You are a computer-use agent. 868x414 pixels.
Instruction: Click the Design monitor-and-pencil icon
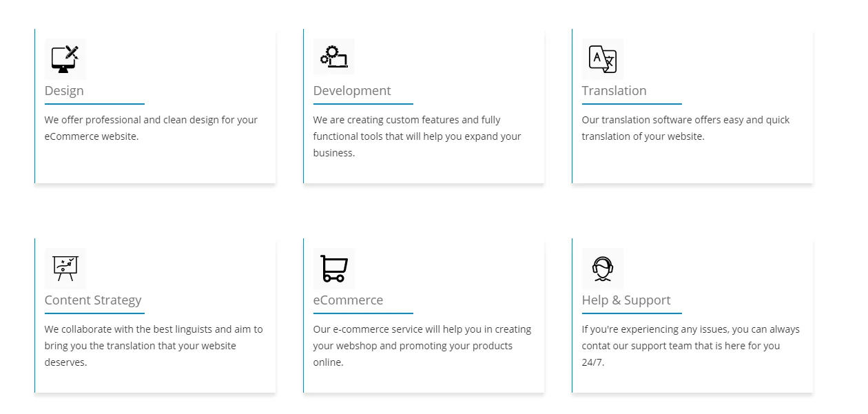[x=65, y=59]
